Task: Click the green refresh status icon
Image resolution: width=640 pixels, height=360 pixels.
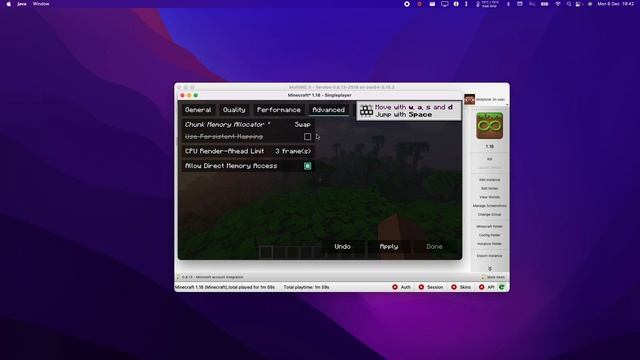Action: pos(502,287)
